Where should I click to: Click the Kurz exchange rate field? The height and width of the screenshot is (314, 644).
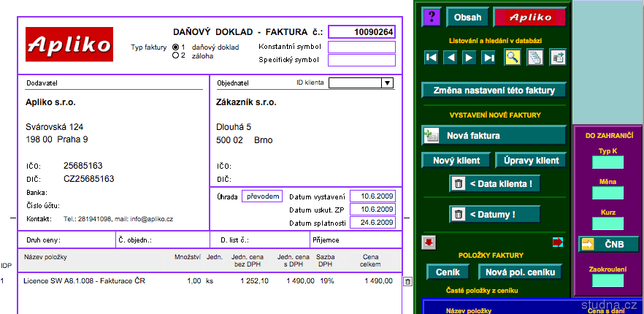coord(607,223)
